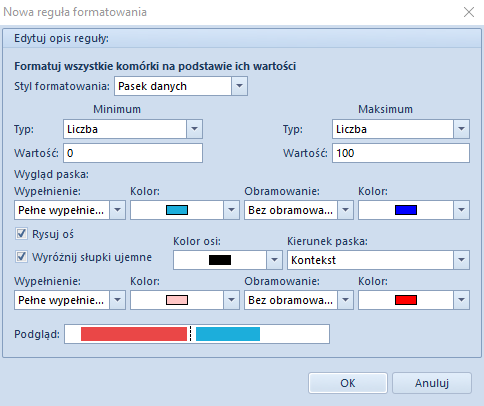The image size is (484, 406).
Task: Open the Kierunek paska Kontekst dropdown
Action: [378, 260]
